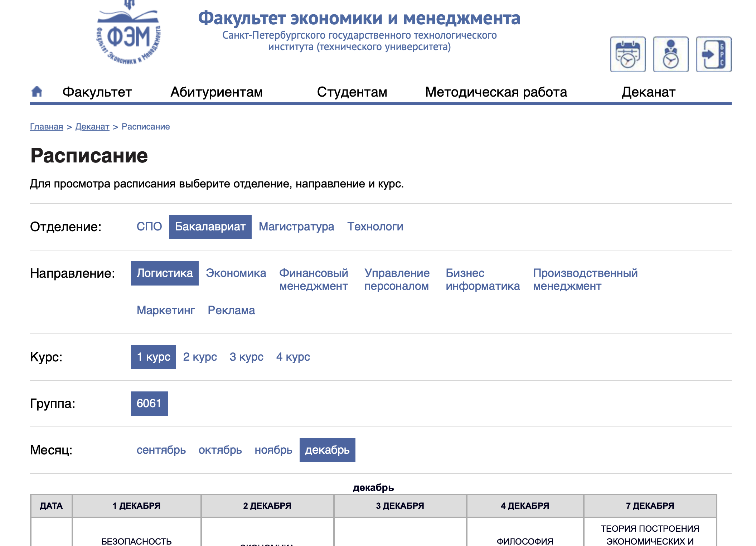Switch month to декабрь
Image resolution: width=756 pixels, height=546 pixels.
pos(328,450)
